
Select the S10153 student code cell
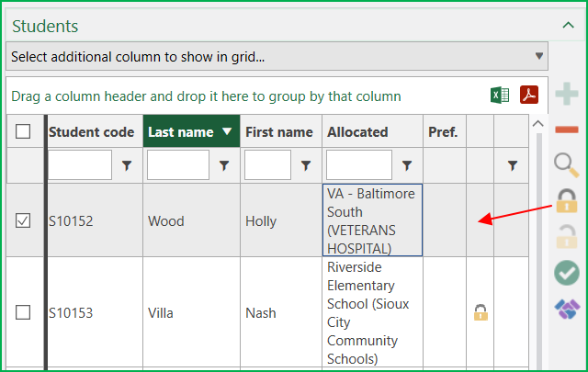tap(95, 312)
